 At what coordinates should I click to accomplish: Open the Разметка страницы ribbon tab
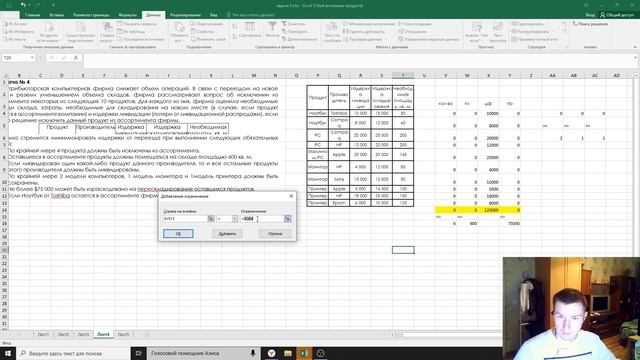click(x=91, y=15)
